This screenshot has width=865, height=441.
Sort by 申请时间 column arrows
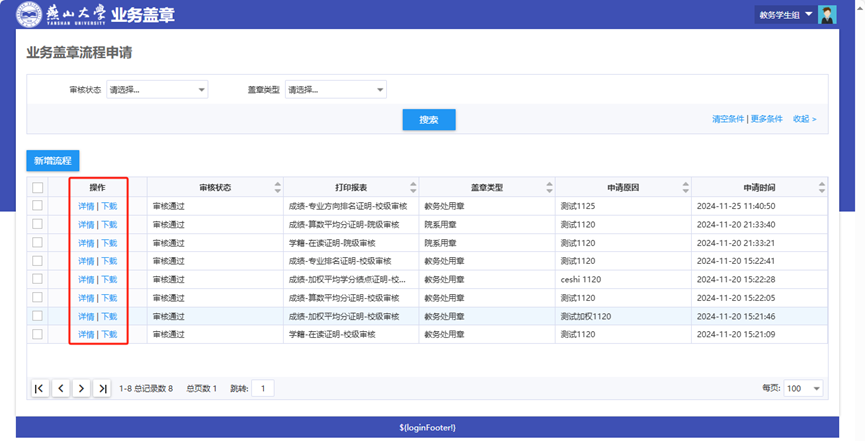(822, 187)
